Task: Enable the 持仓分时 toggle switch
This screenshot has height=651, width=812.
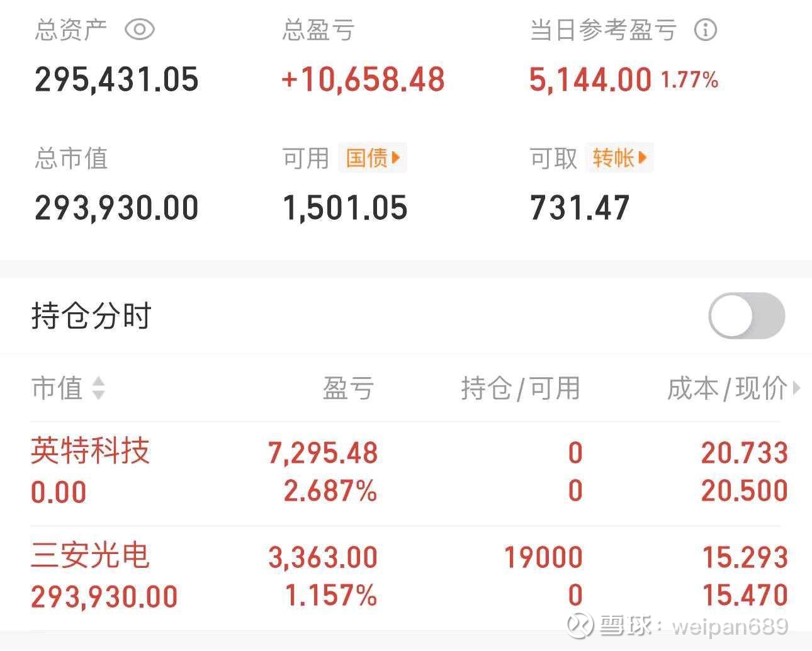Action: pyautogui.click(x=747, y=316)
